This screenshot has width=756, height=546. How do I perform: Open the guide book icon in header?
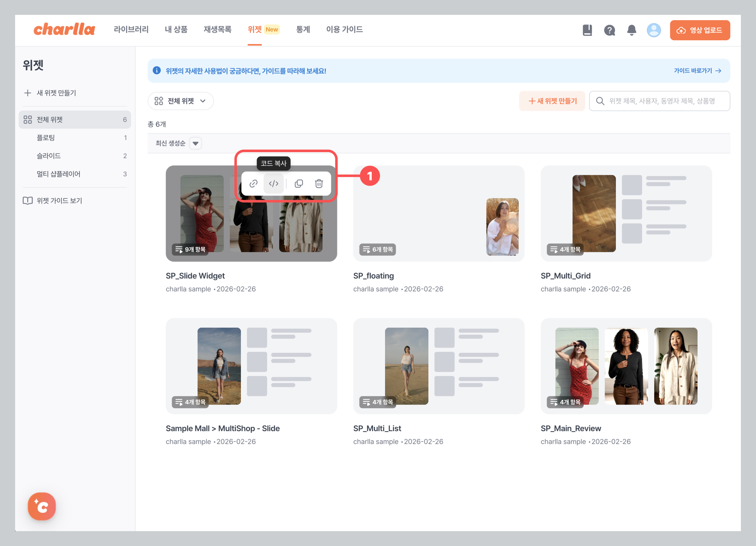click(x=587, y=30)
